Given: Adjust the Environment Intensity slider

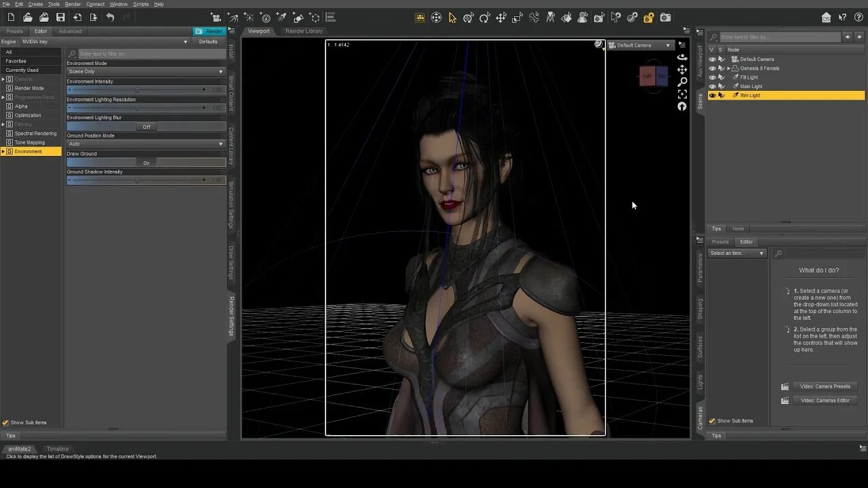Looking at the screenshot, I should tap(146, 89).
